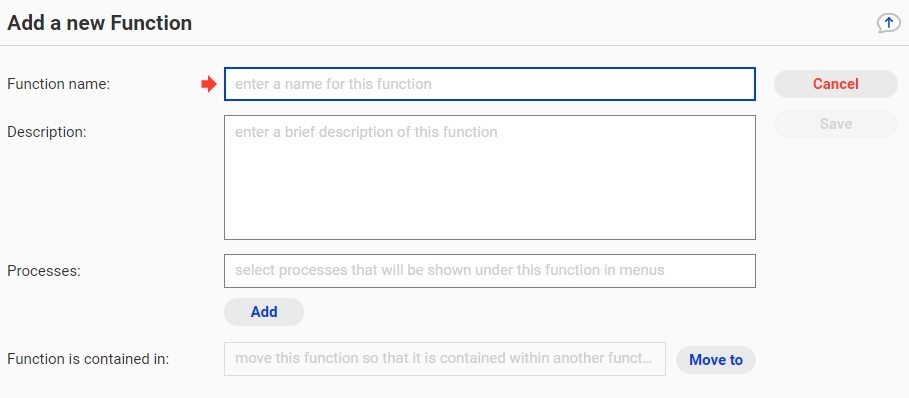The width and height of the screenshot is (909, 398).
Task: Click the Add button under Processes
Action: coord(264,312)
